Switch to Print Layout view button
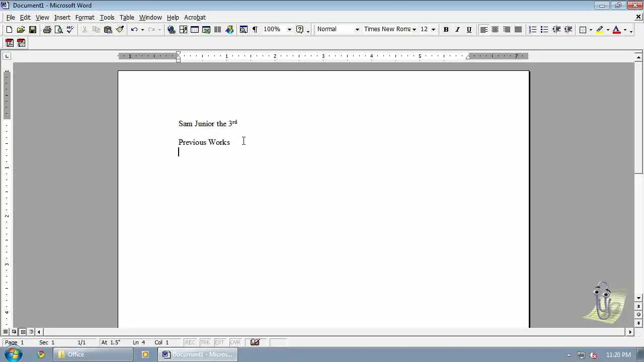Image resolution: width=644 pixels, height=362 pixels. (23, 332)
